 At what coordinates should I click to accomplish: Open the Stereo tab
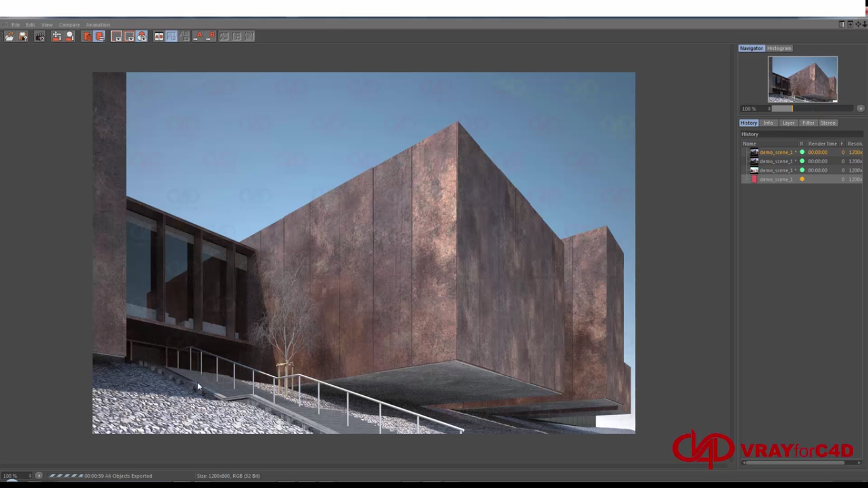(x=828, y=123)
